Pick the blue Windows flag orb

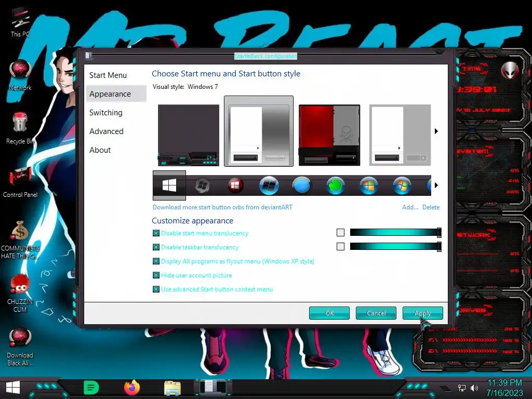click(x=269, y=185)
